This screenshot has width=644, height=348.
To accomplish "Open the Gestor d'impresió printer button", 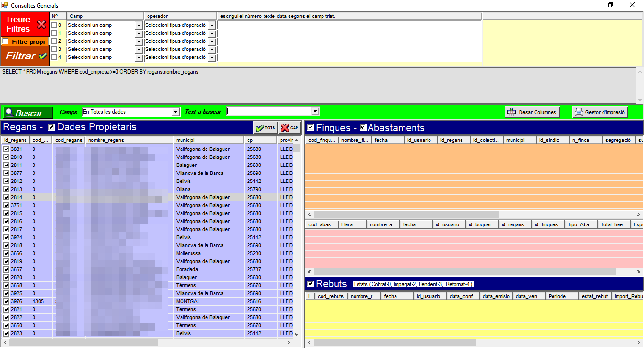I will point(600,112).
